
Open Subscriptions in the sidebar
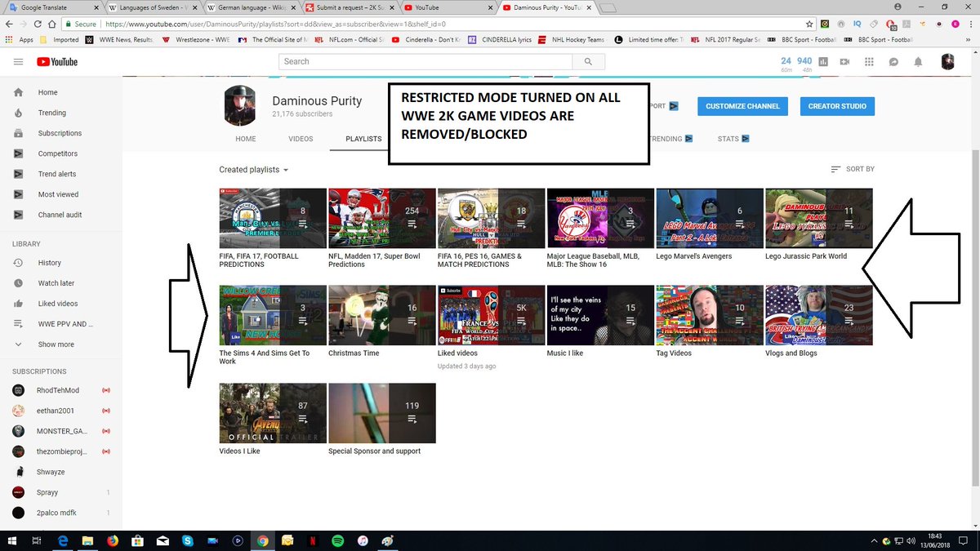61,133
